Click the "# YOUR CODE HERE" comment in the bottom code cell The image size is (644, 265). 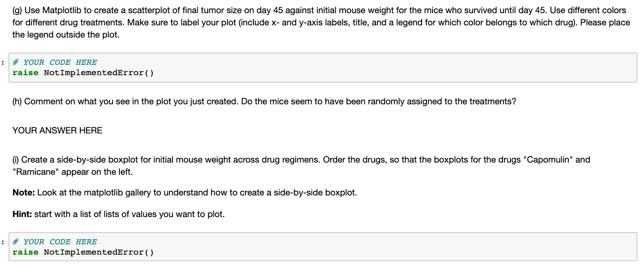pyautogui.click(x=55, y=242)
